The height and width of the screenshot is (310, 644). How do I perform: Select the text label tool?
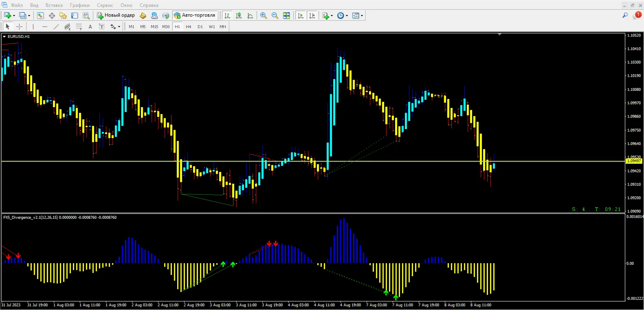click(x=102, y=26)
